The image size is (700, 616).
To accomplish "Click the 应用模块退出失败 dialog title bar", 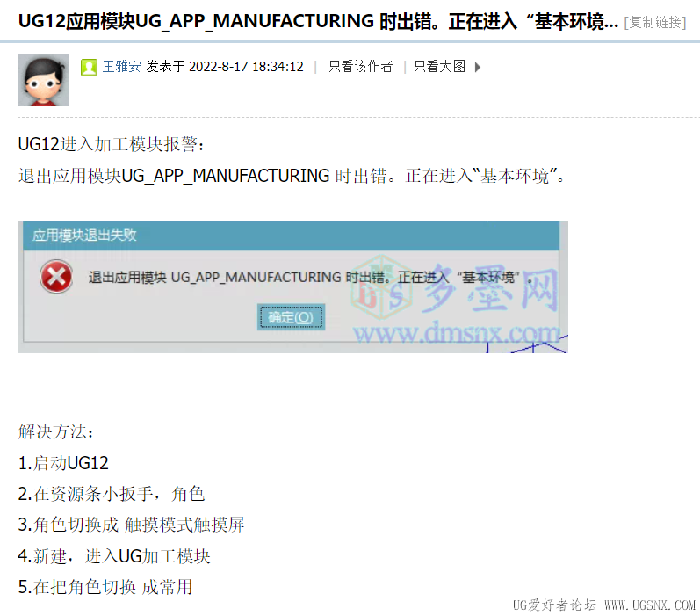I will 291,236.
